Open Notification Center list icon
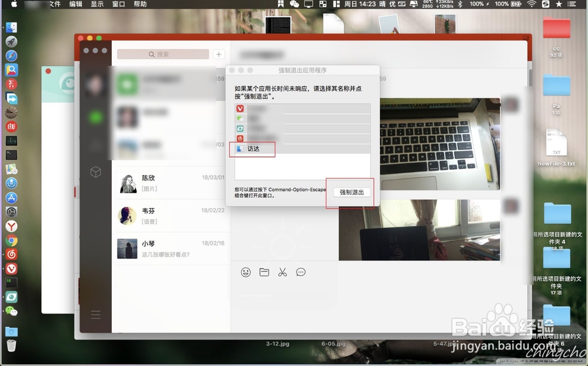This screenshot has width=588, height=366. click(572, 4)
